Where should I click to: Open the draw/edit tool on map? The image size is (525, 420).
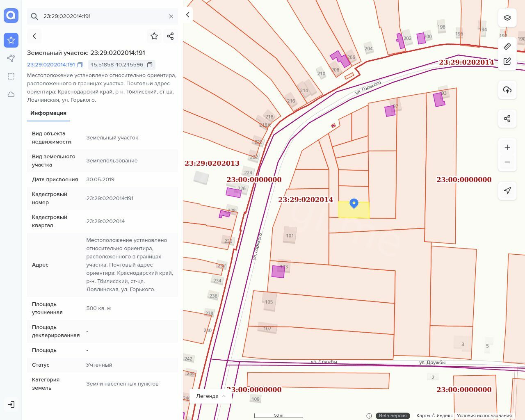tap(507, 61)
